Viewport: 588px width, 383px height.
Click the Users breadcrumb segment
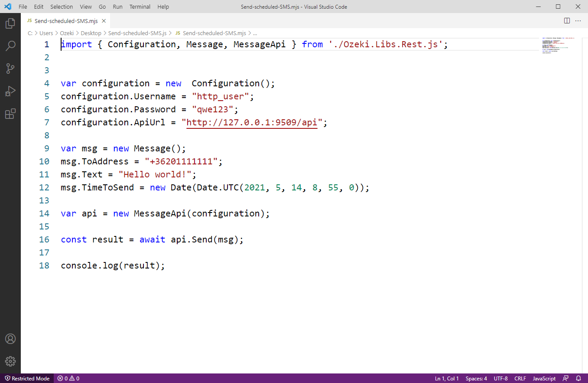click(x=46, y=33)
